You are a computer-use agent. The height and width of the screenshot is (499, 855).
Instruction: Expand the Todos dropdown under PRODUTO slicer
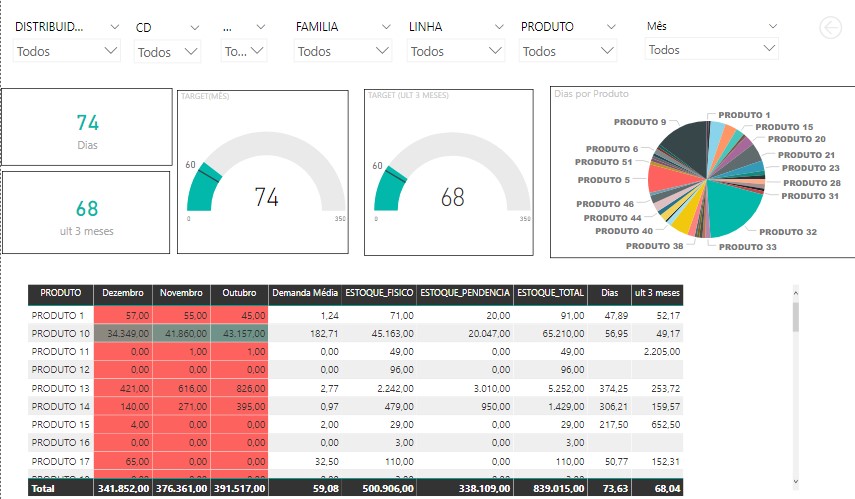coord(568,51)
